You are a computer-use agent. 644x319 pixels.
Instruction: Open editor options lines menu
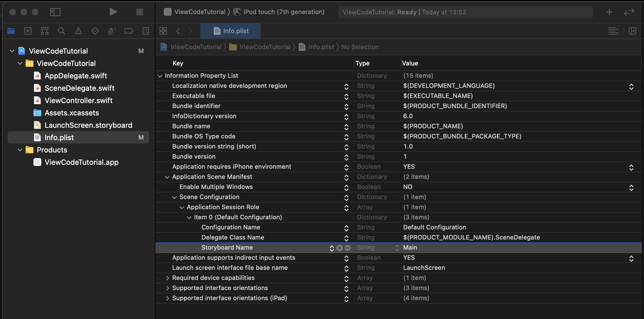tap(613, 31)
